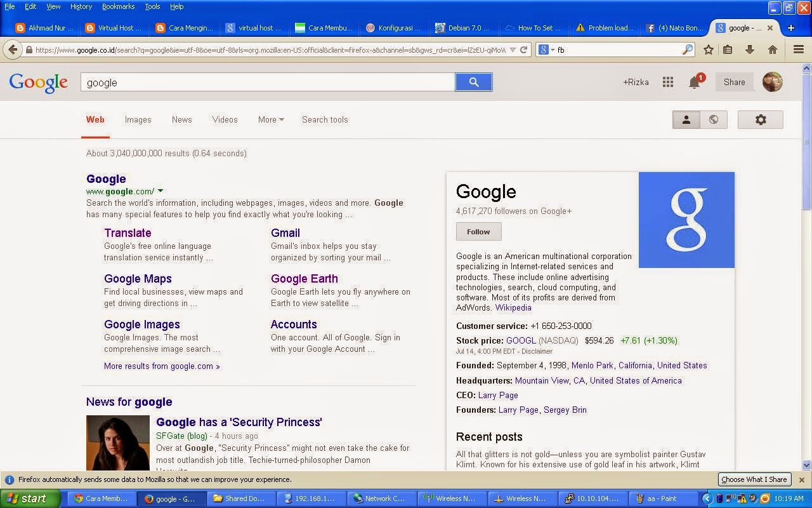
Task: Open the Translate sitelink
Action: [x=128, y=233]
